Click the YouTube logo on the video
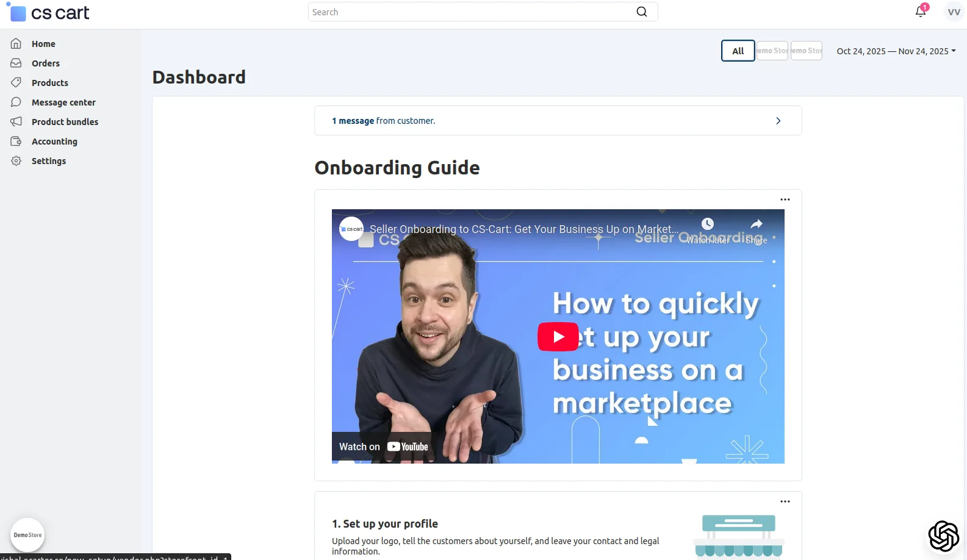 coord(408,447)
